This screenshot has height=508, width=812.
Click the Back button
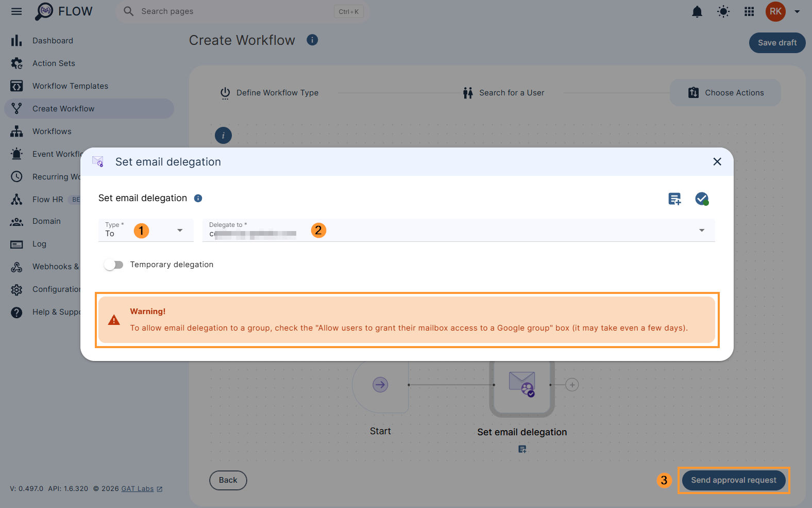tap(228, 480)
